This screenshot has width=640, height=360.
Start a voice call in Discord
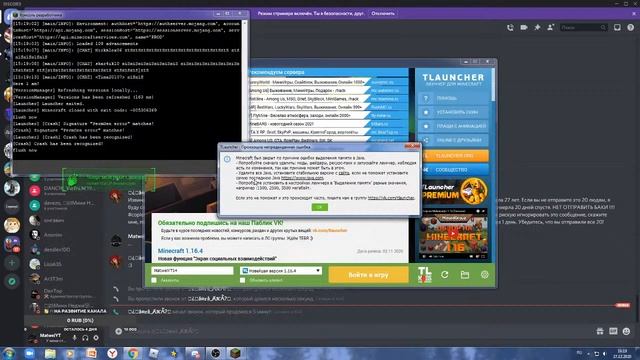point(510,27)
